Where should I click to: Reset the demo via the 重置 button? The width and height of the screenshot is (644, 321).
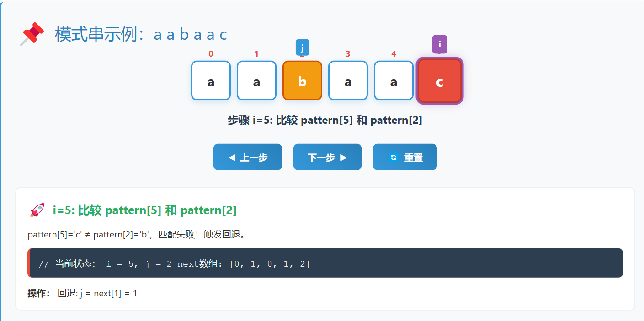(x=404, y=157)
